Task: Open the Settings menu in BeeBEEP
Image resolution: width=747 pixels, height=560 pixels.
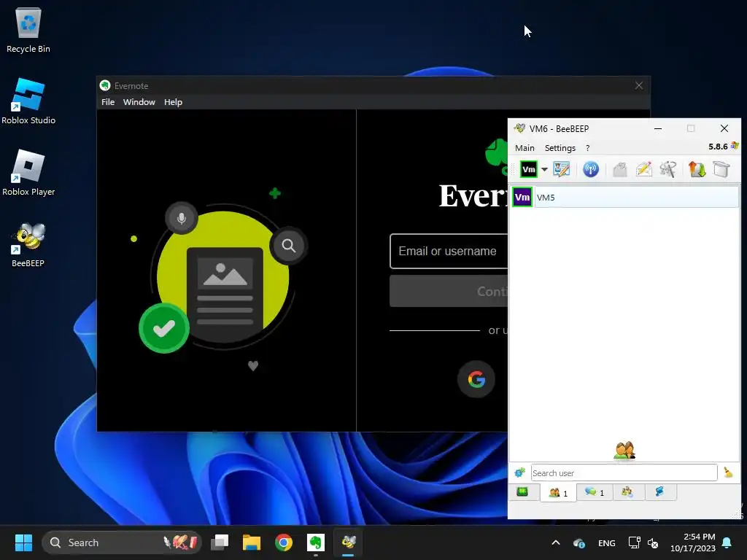Action: [560, 148]
